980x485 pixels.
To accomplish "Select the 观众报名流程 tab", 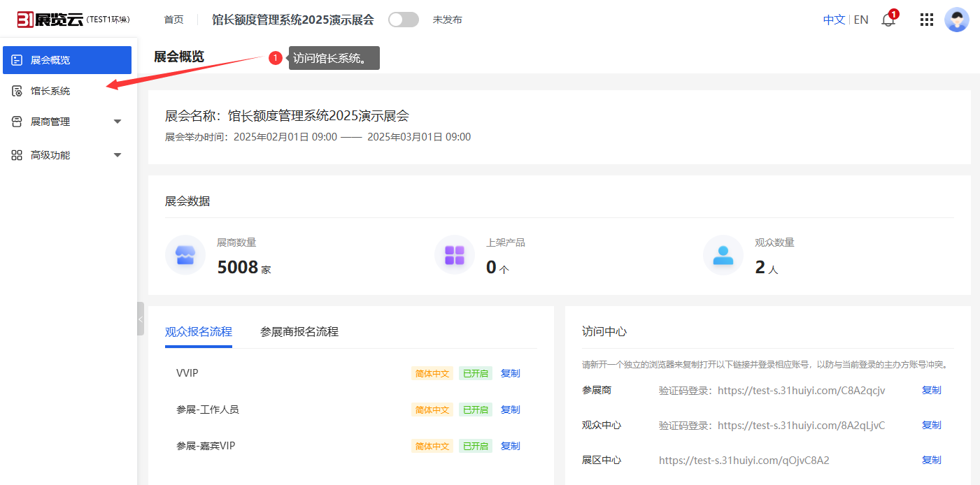I will [199, 331].
